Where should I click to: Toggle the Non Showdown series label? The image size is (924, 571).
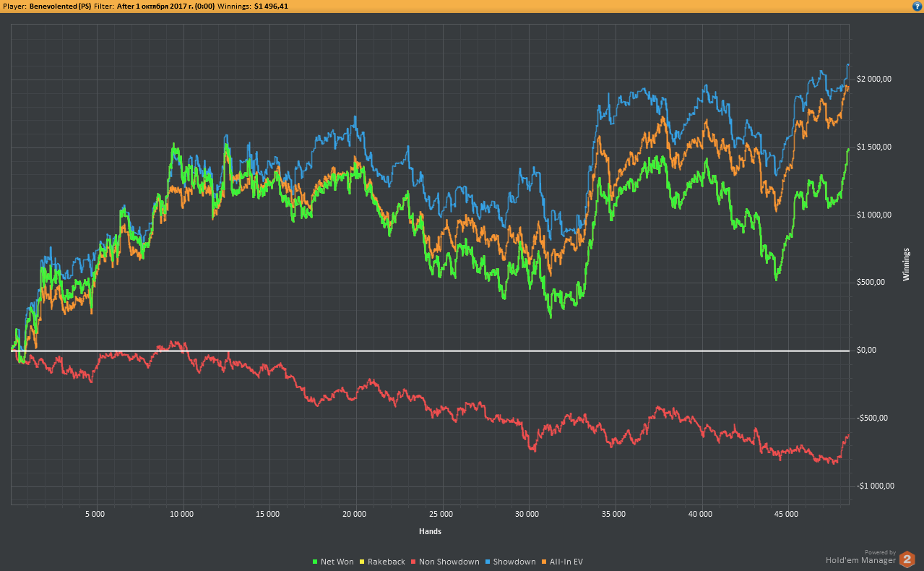point(449,562)
